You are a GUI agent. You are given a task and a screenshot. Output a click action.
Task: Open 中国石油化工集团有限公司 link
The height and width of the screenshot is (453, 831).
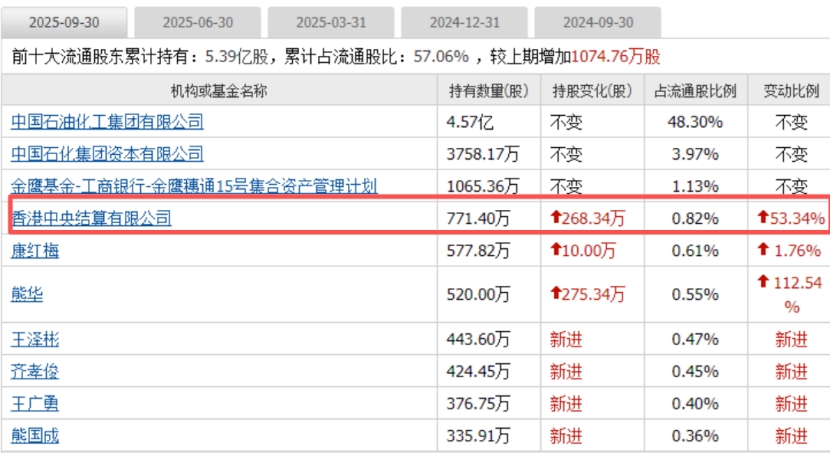107,122
